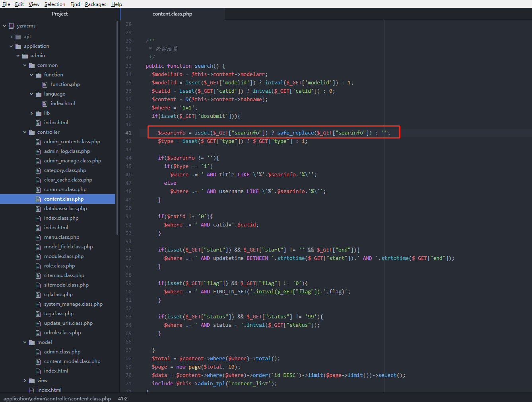Click file icon beside sql.class.php

tap(38, 295)
